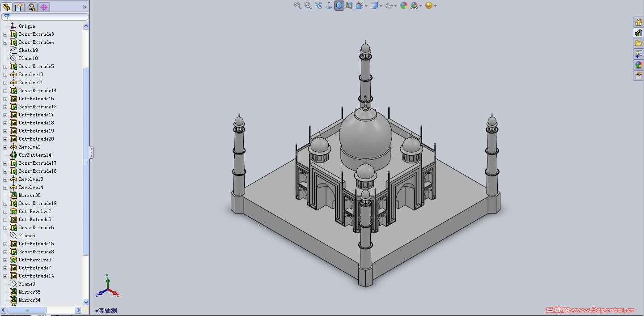
Task: Select CirPattern14 in the feature tree
Action: coord(35,155)
